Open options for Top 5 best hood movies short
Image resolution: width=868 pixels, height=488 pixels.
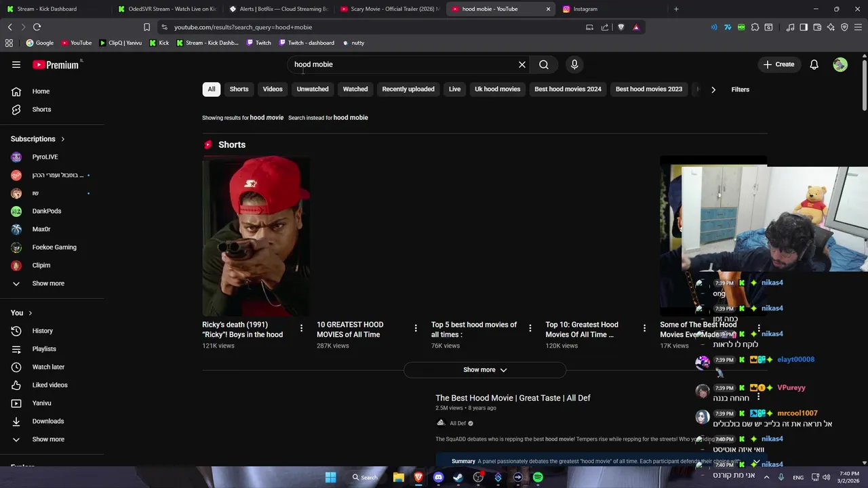[x=530, y=328]
